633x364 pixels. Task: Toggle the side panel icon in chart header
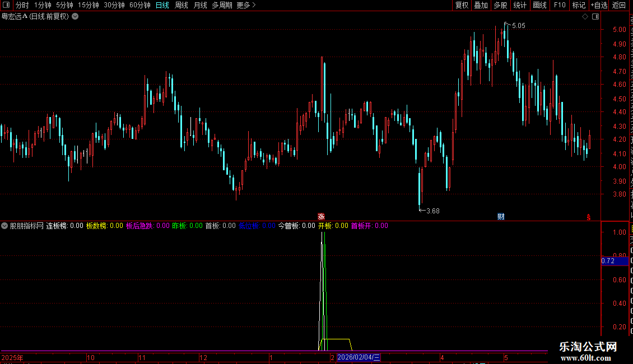coord(595,17)
